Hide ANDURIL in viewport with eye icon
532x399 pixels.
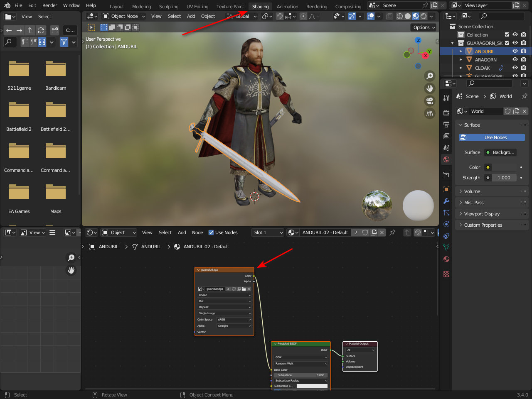[x=515, y=51]
